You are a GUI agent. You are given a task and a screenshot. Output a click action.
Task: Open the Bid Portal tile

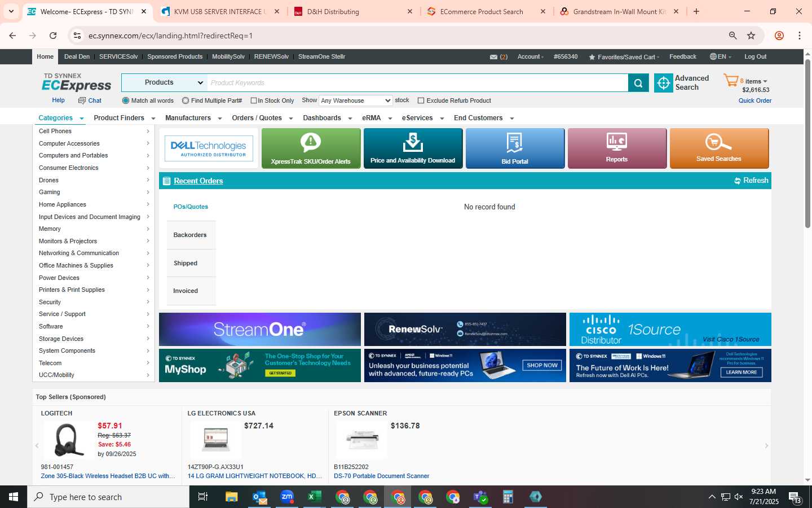tap(515, 148)
